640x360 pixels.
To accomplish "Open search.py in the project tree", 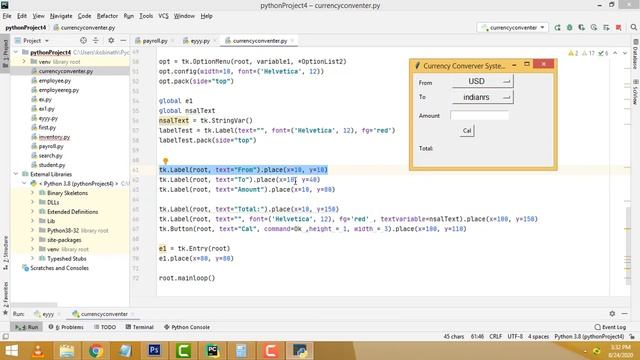I will tap(50, 156).
